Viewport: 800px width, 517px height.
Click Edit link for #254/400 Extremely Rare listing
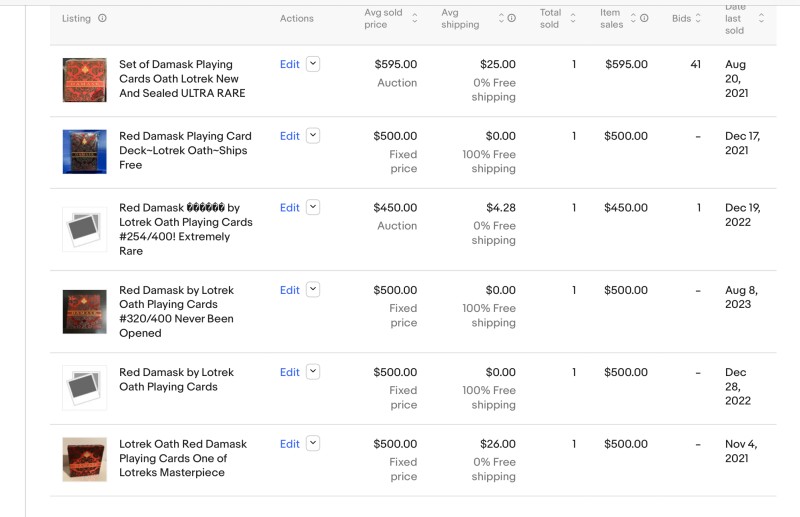[289, 208]
